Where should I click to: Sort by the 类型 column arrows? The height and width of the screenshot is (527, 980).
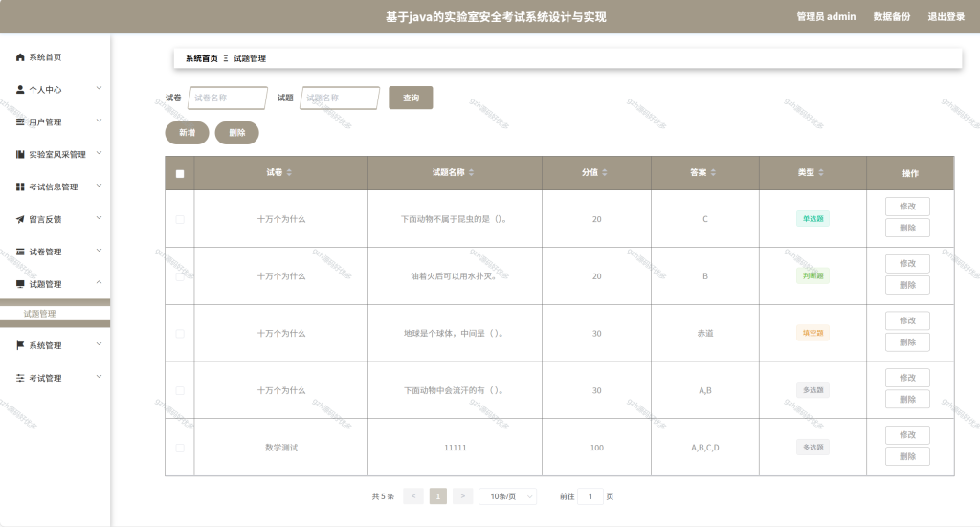tap(820, 173)
